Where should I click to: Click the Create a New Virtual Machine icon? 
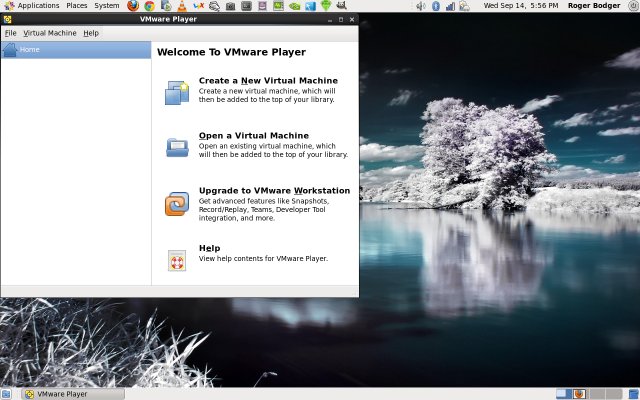177,93
